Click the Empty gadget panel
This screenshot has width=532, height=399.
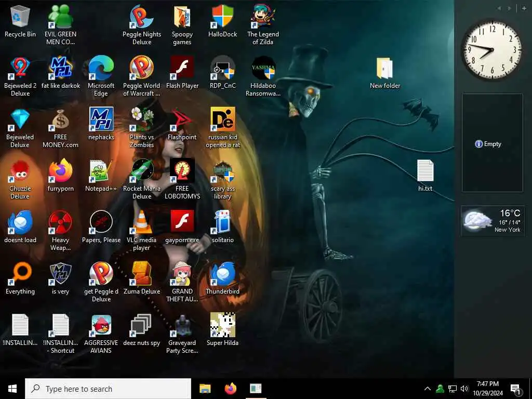coord(493,143)
